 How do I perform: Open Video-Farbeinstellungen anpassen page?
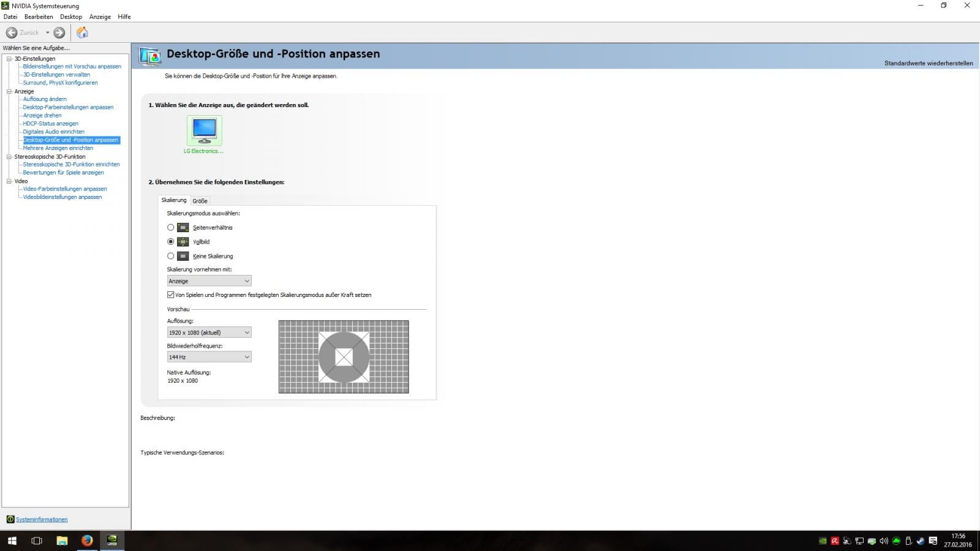65,189
